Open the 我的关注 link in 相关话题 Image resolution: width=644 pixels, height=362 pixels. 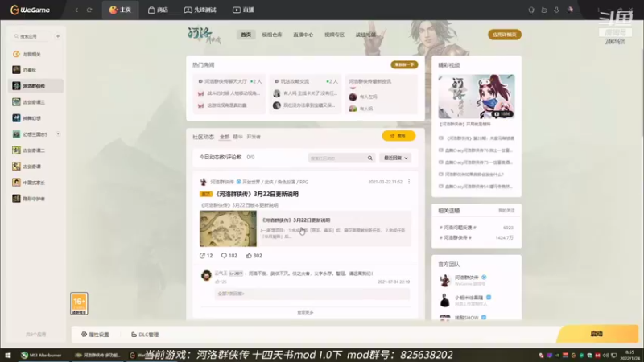(x=506, y=211)
